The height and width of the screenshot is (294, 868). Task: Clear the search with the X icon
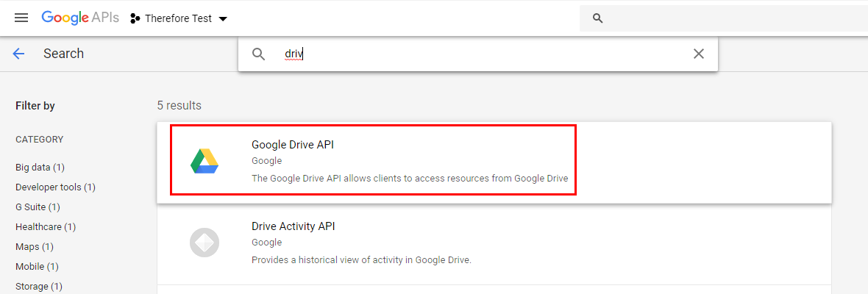pos(699,54)
